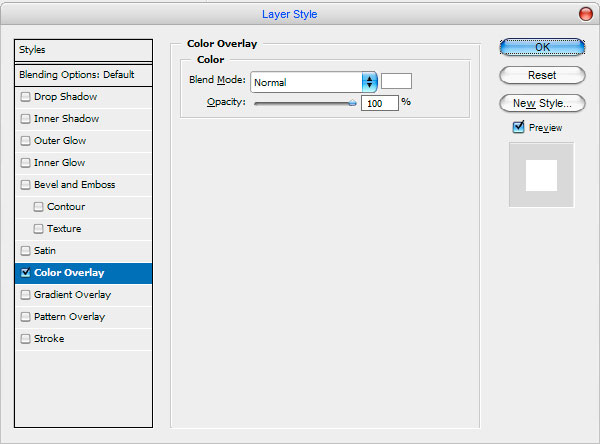Enable the Satin checkbox
Image resolution: width=600 pixels, height=444 pixels.
[25, 251]
